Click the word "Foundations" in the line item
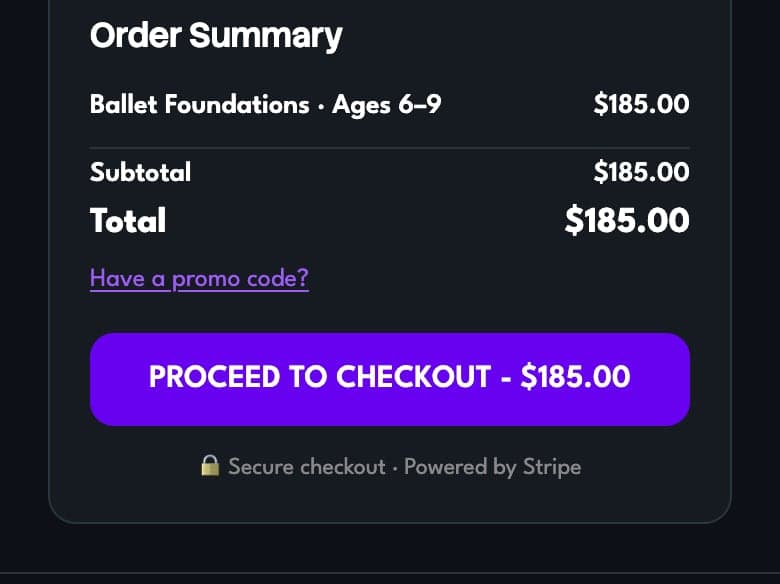The width and height of the screenshot is (780, 584). 237,104
